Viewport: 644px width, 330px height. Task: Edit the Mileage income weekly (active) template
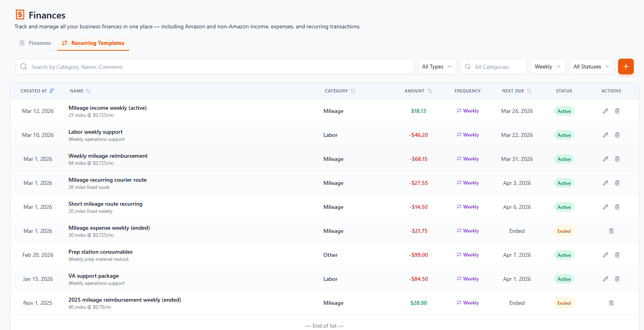605,111
